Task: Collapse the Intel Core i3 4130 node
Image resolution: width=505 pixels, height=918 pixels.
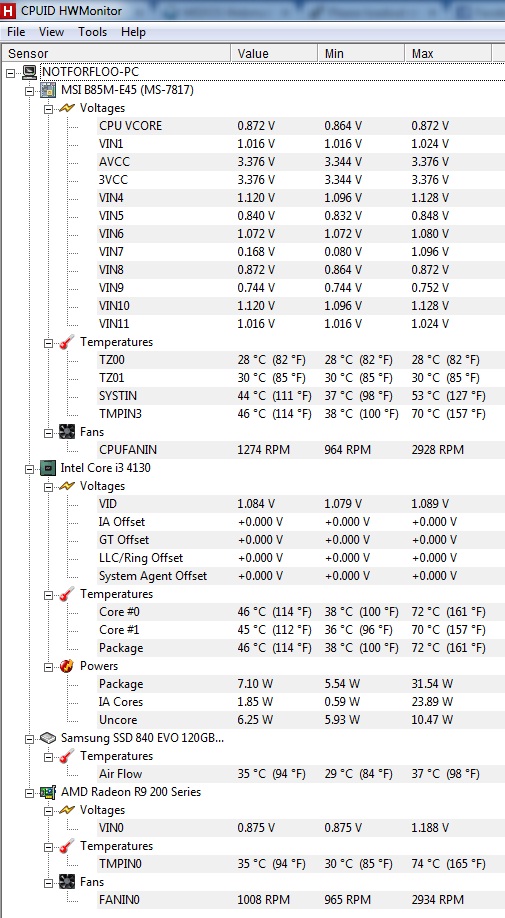Action: click(x=29, y=469)
